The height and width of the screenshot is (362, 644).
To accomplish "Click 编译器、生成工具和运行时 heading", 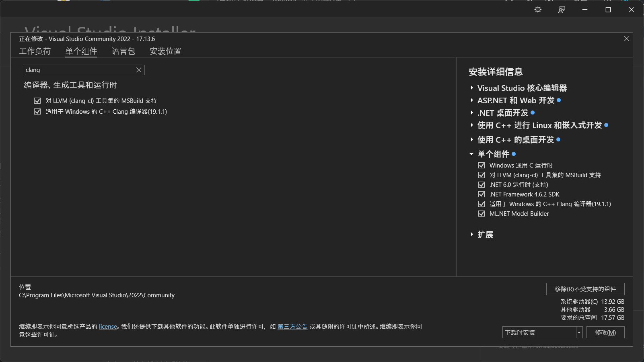I will 70,85.
